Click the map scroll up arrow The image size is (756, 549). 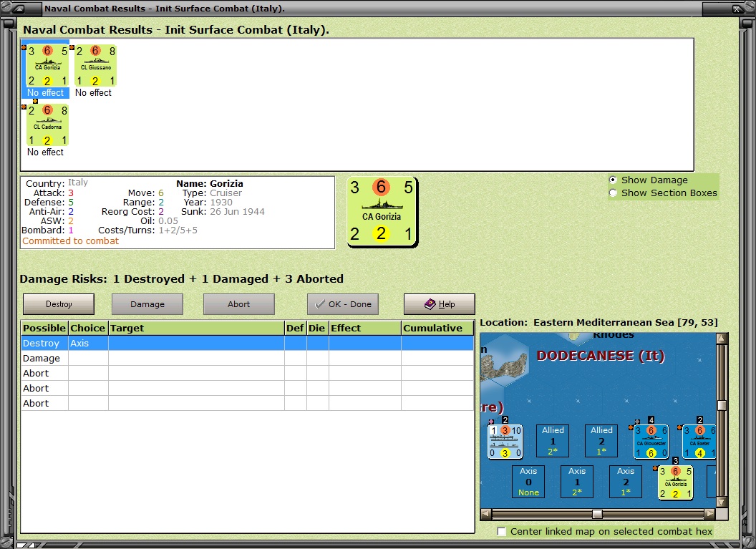pos(722,338)
